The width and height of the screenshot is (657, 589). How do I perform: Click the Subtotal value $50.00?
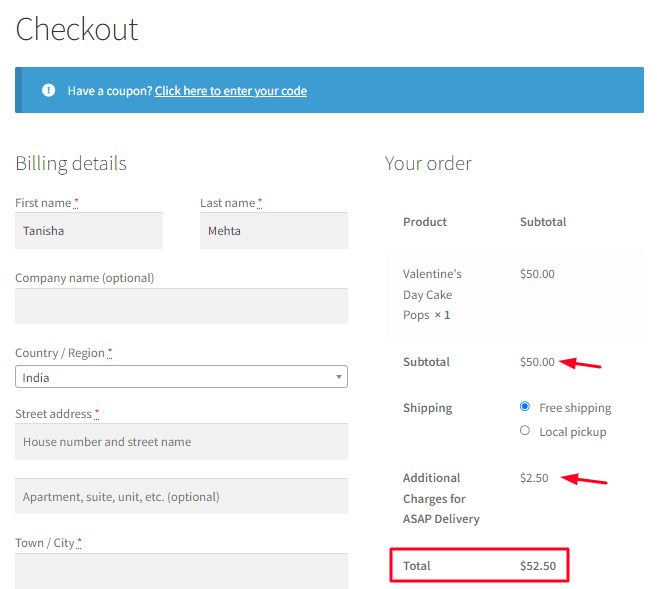(x=537, y=362)
